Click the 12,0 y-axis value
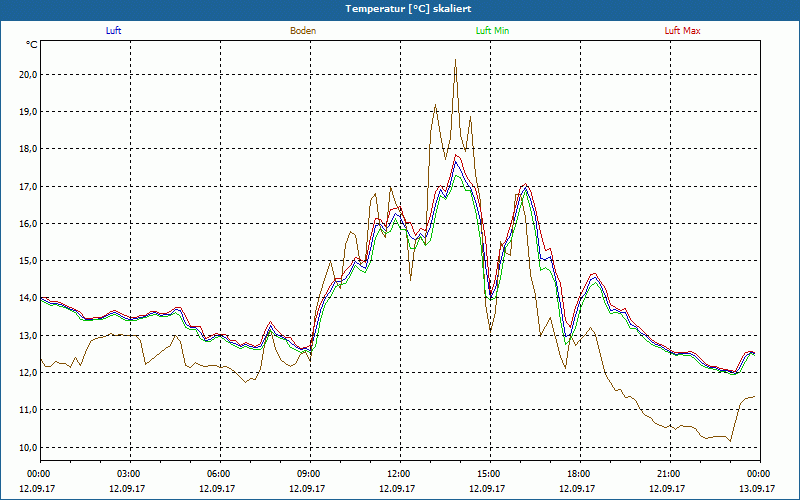 click(x=30, y=373)
